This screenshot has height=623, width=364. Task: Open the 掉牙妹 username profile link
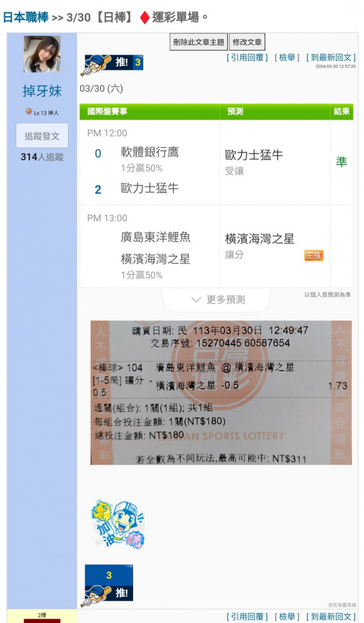click(42, 91)
